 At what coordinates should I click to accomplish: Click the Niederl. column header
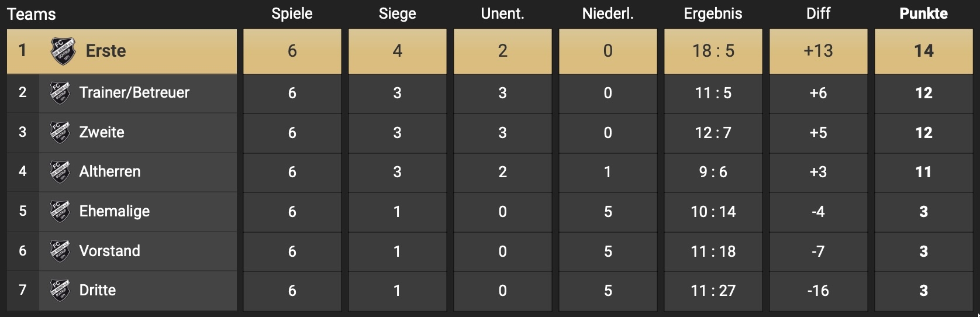pyautogui.click(x=608, y=13)
